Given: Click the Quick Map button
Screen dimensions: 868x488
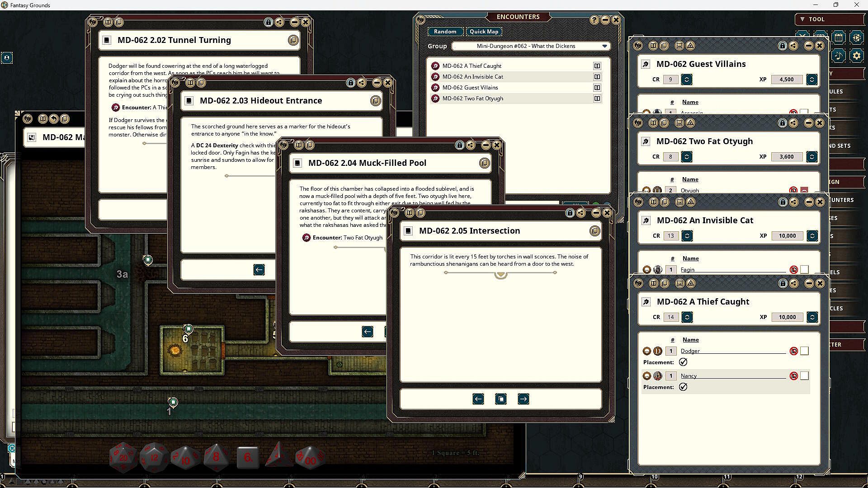Looking at the screenshot, I should coord(484,32).
